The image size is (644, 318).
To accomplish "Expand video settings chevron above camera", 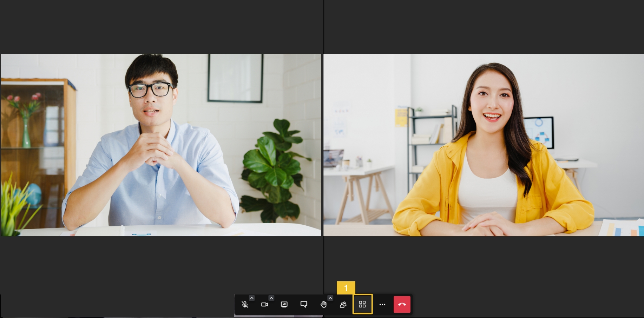I will coord(271,298).
